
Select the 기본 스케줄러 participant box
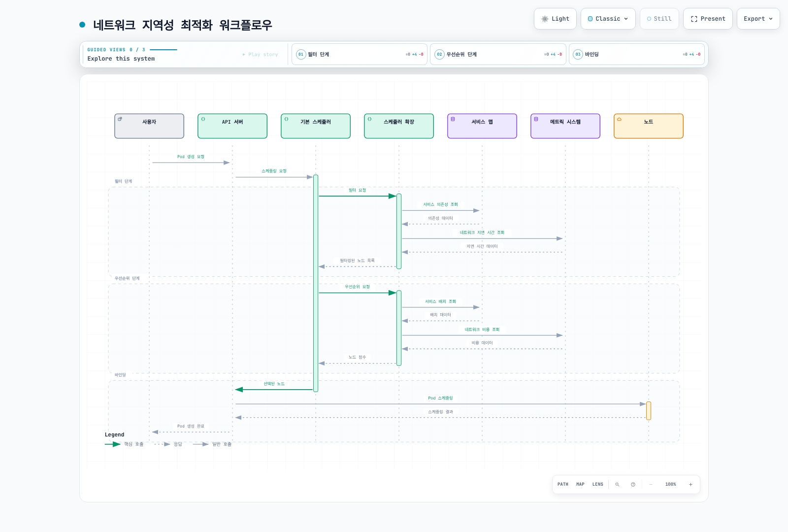(x=316, y=126)
